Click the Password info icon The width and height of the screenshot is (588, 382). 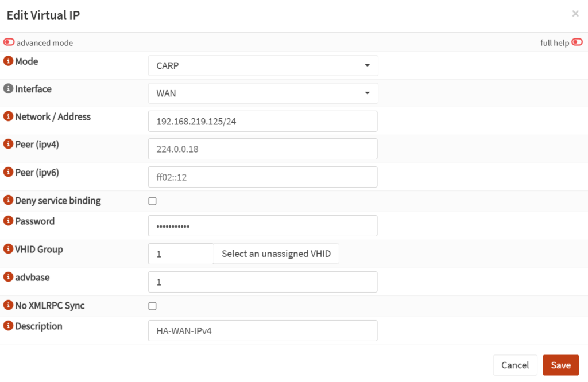pyautogui.click(x=9, y=221)
